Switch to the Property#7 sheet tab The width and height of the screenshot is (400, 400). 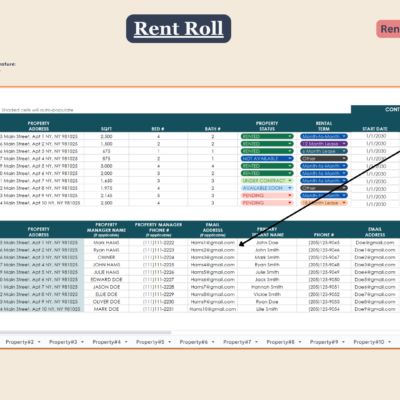(237, 342)
